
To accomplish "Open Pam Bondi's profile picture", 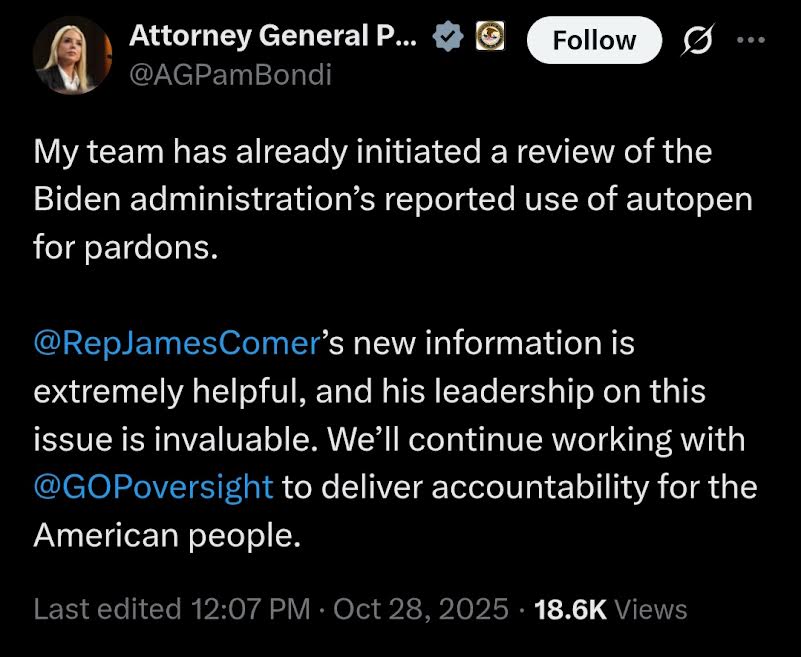I will click(70, 54).
